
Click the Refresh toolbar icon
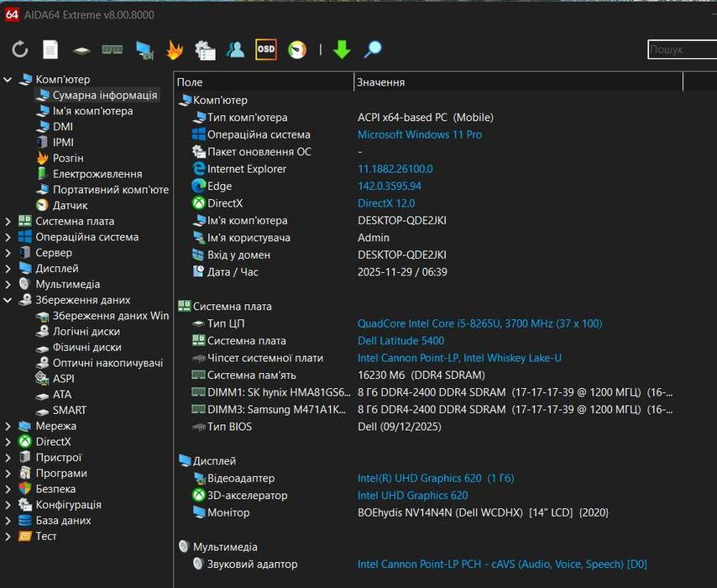click(x=19, y=50)
